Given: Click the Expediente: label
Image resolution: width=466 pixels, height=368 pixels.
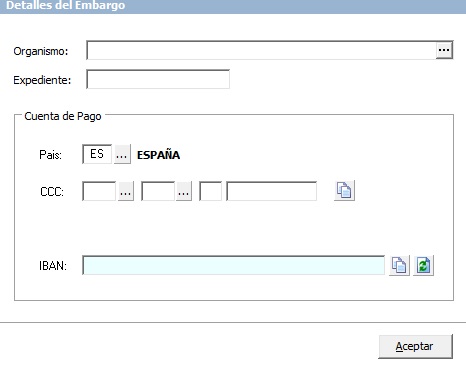Looking at the screenshot, I should pyautogui.click(x=42, y=80).
